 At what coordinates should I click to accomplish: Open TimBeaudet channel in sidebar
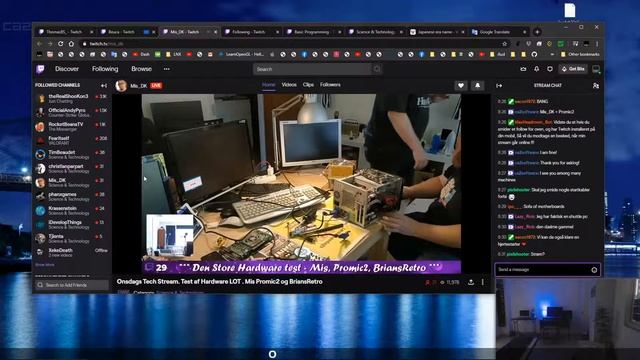(71, 154)
